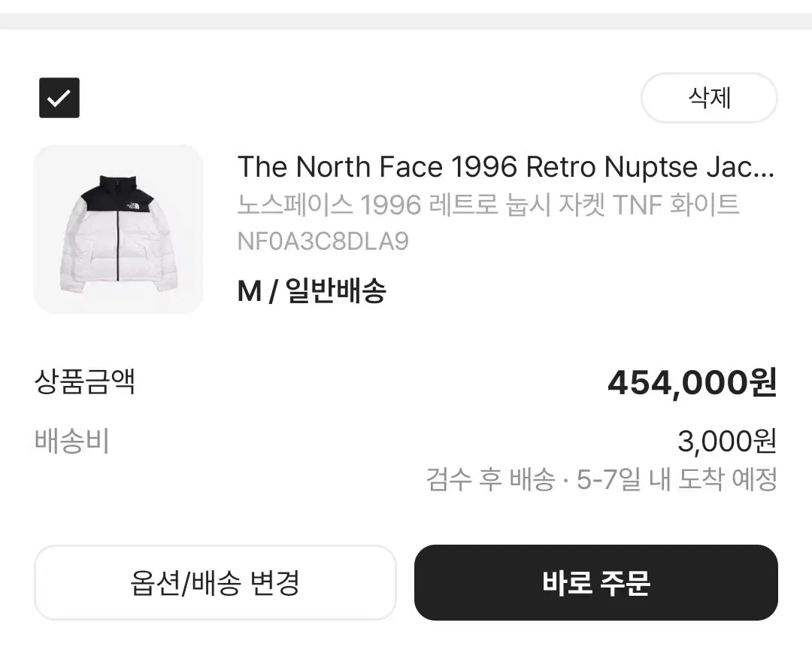Screen dimensions: 812x662
Task: Click the 바로 주문 order button
Action: [596, 583]
